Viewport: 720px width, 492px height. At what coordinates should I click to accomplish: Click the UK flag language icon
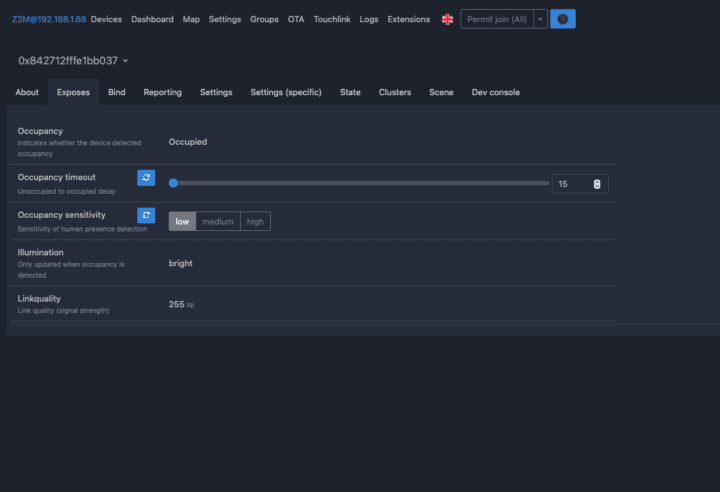(447, 19)
